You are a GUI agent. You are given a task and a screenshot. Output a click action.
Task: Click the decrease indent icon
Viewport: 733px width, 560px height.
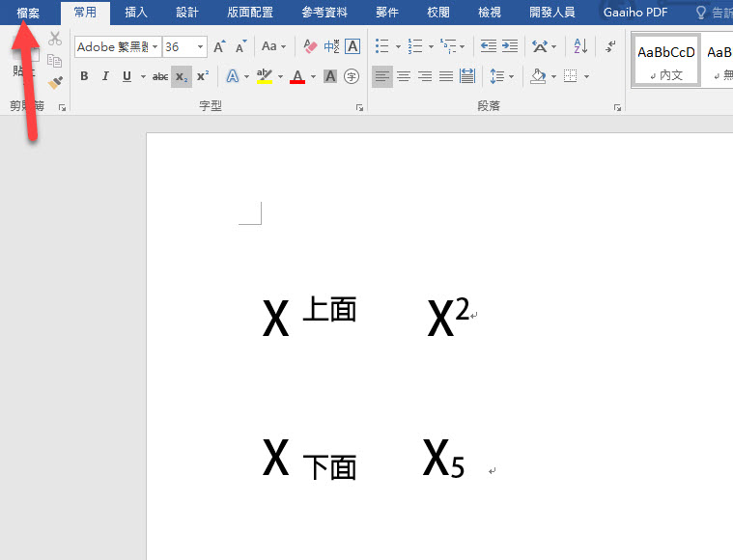489,46
